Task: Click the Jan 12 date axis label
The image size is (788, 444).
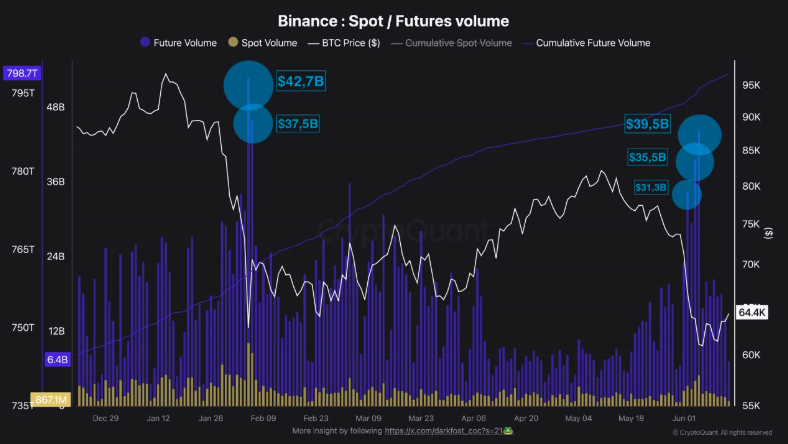Action: 158,418
